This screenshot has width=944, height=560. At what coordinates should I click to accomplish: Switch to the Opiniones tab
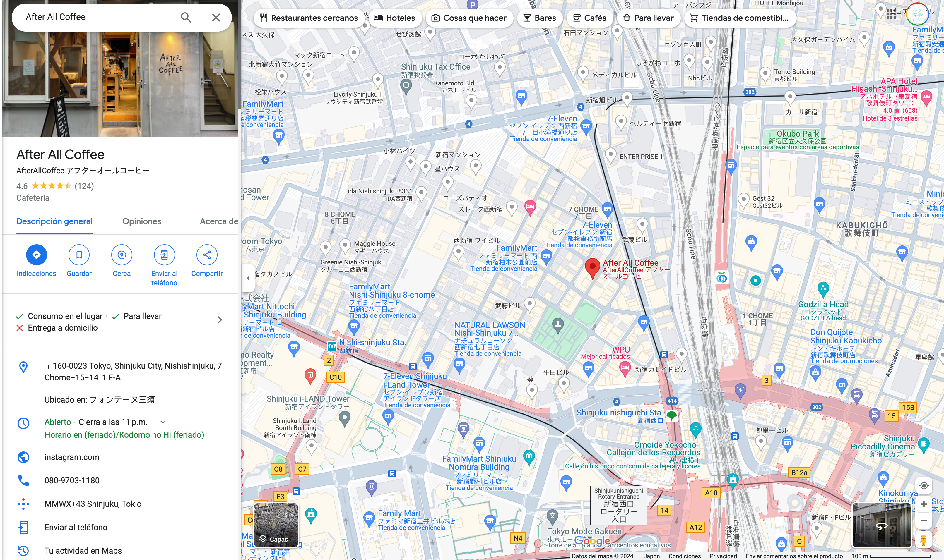click(x=142, y=221)
